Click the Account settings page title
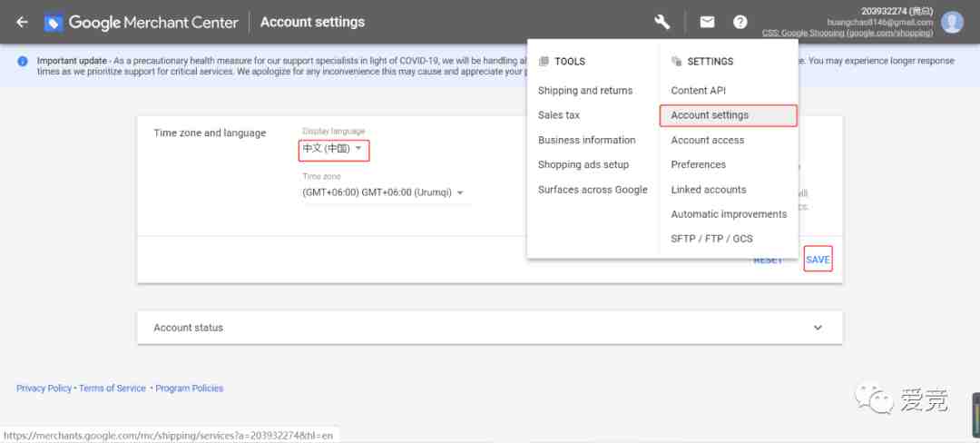 312,23
